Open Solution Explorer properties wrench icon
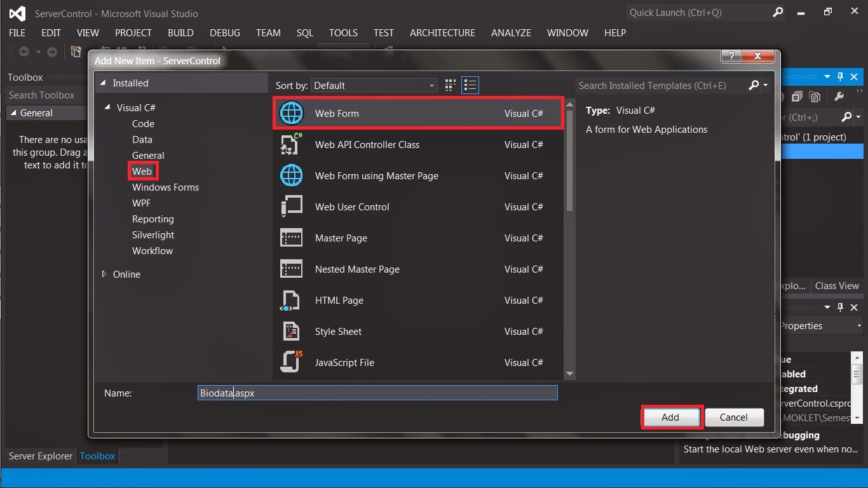Image resolution: width=868 pixels, height=488 pixels. click(x=839, y=97)
